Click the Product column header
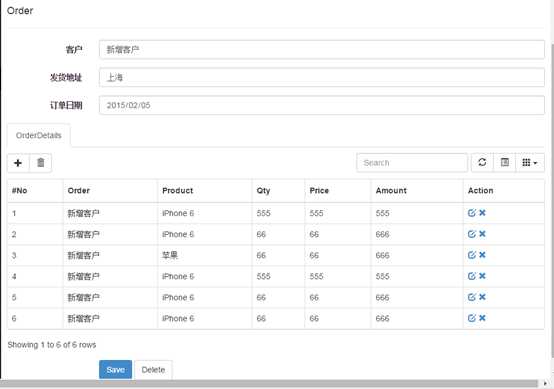Viewport: 554px width, 389px height. point(205,191)
